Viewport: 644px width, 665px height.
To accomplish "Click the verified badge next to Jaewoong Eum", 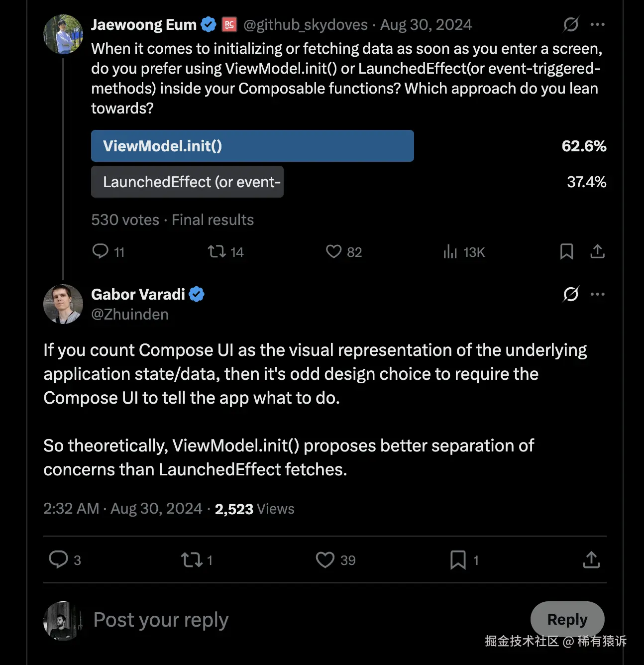I will (208, 24).
